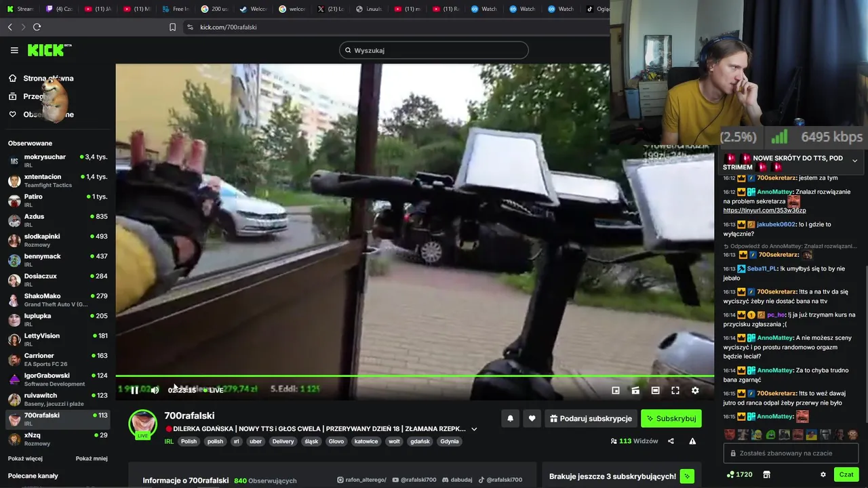
Task: Click 700rafalski streamer avatar
Action: coord(143,423)
